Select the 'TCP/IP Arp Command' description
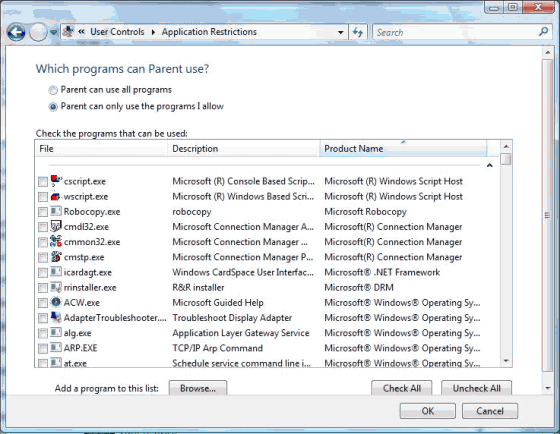This screenshot has height=434, width=560. point(218,348)
